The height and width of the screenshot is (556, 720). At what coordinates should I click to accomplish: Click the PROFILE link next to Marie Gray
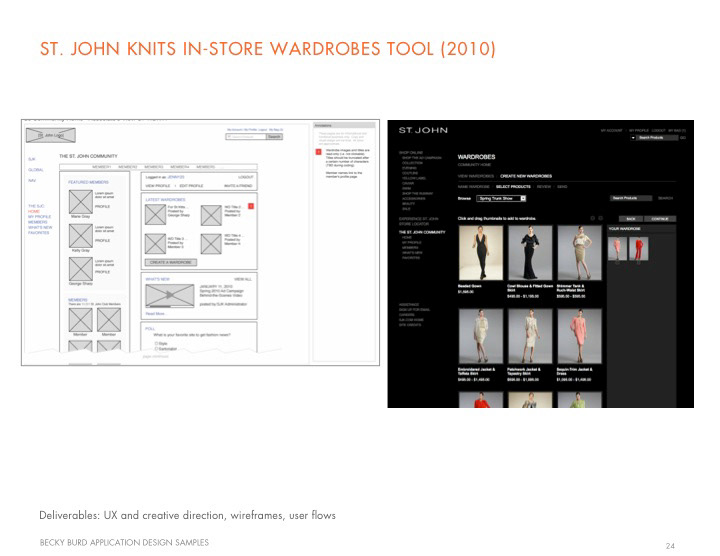[x=102, y=207]
